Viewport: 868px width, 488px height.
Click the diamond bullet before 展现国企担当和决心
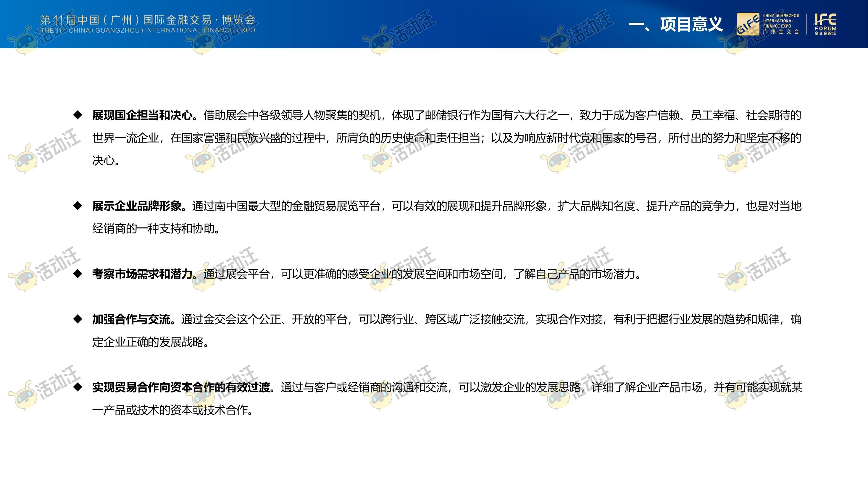coord(78,115)
